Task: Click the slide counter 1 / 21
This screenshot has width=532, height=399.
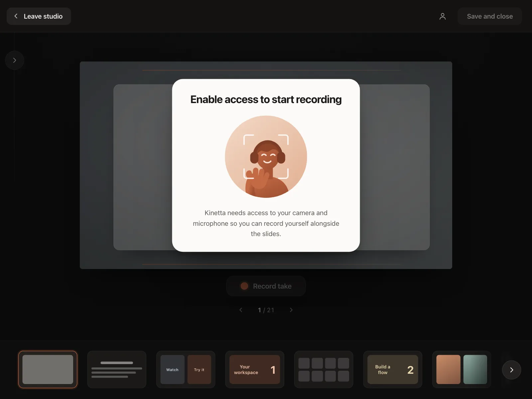Action: pos(266,310)
